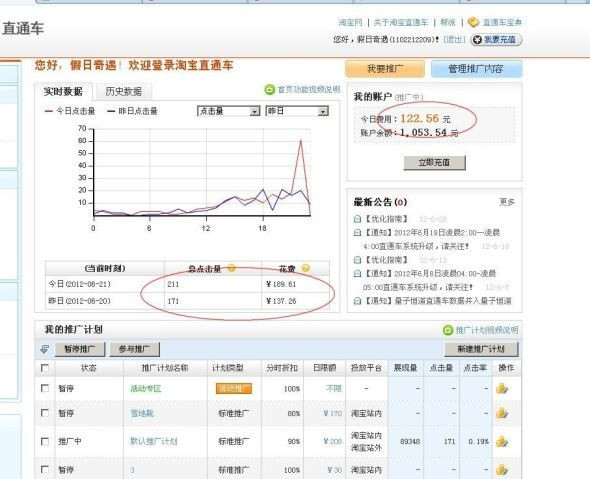Click the 立即充值 button

(435, 163)
